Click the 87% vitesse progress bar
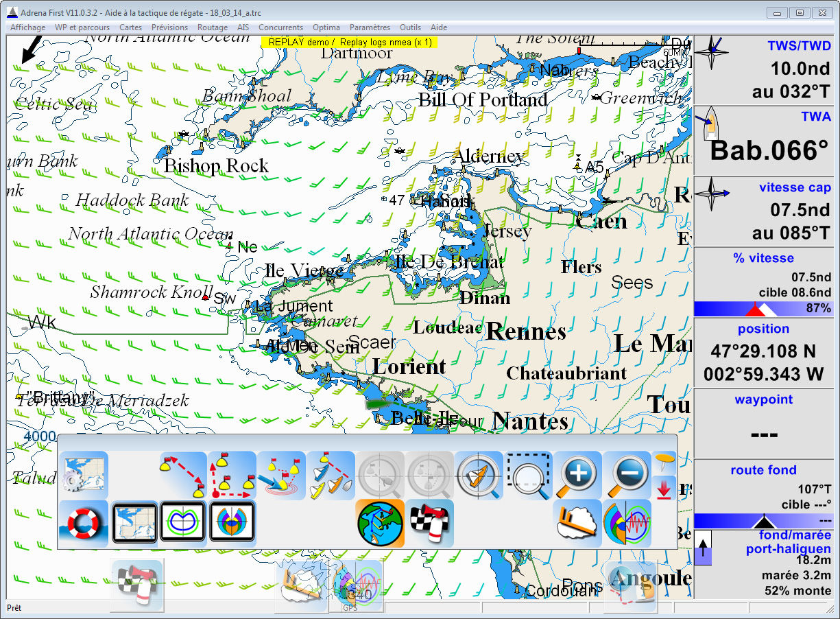The width and height of the screenshot is (840, 619). coord(763,309)
